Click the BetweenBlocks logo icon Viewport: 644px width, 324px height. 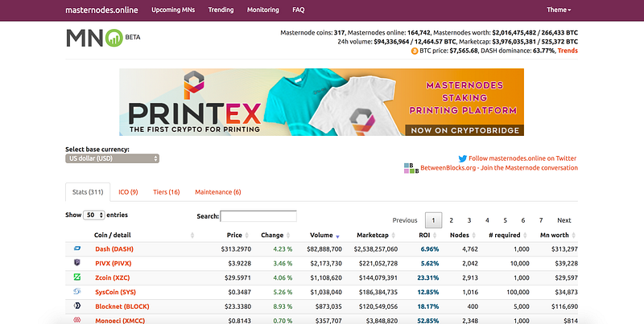pos(411,168)
